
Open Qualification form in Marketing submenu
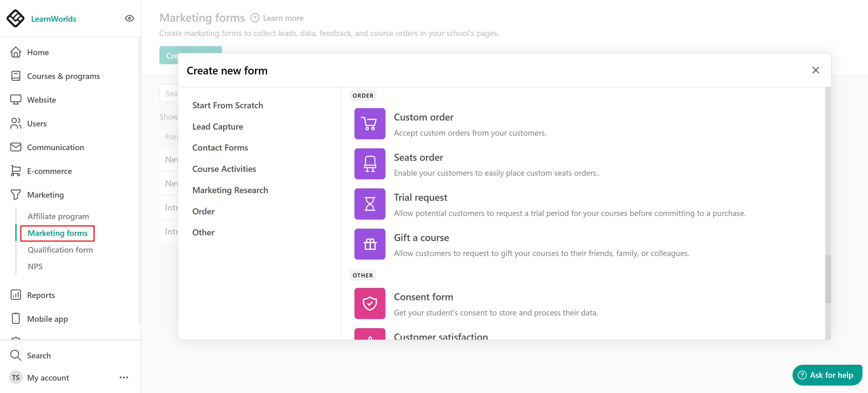pos(60,250)
